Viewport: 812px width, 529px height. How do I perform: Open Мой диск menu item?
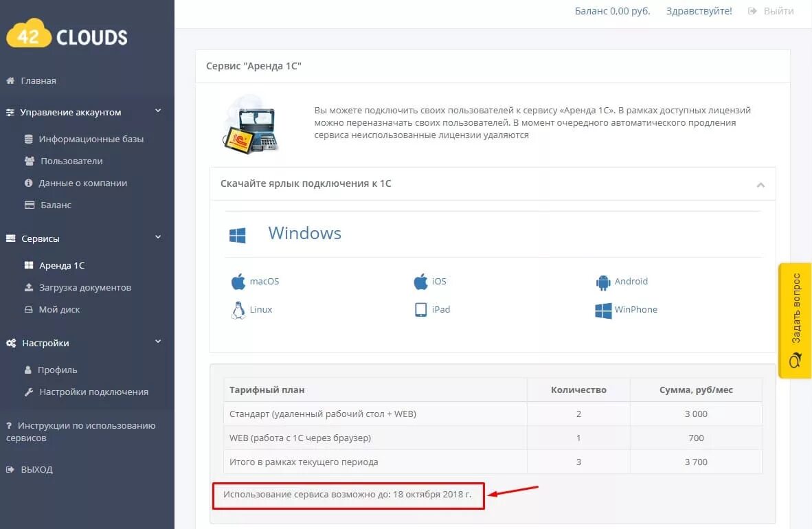coord(59,309)
